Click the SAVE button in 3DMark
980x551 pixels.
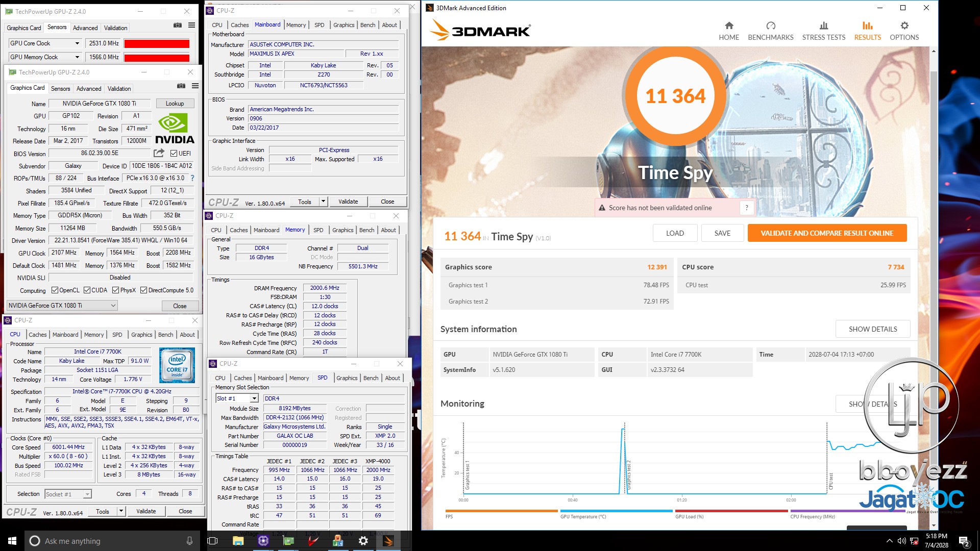[x=722, y=233]
